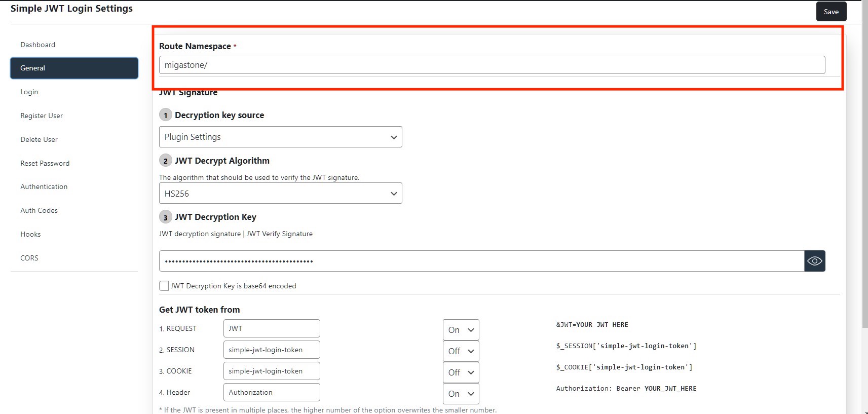Click the Save button
868x414 pixels.
[831, 12]
